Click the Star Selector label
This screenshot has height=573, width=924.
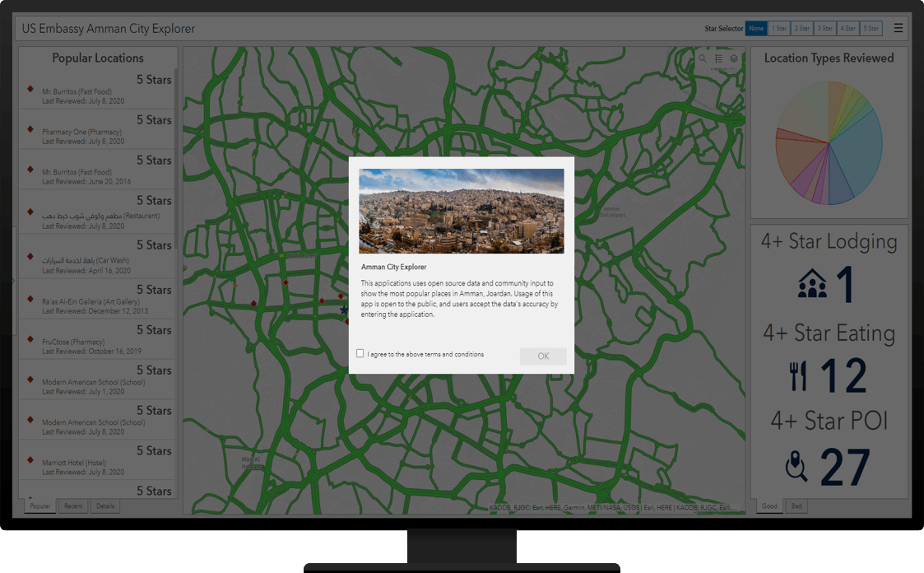[x=723, y=28]
